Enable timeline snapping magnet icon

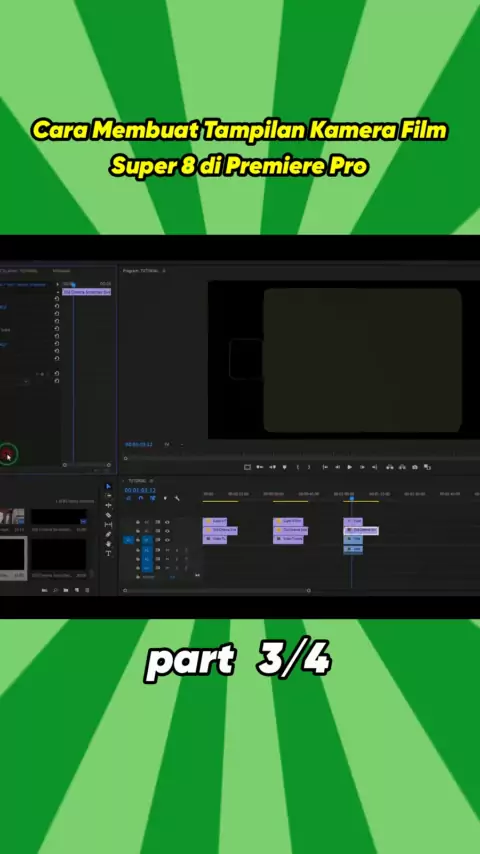coord(141,498)
